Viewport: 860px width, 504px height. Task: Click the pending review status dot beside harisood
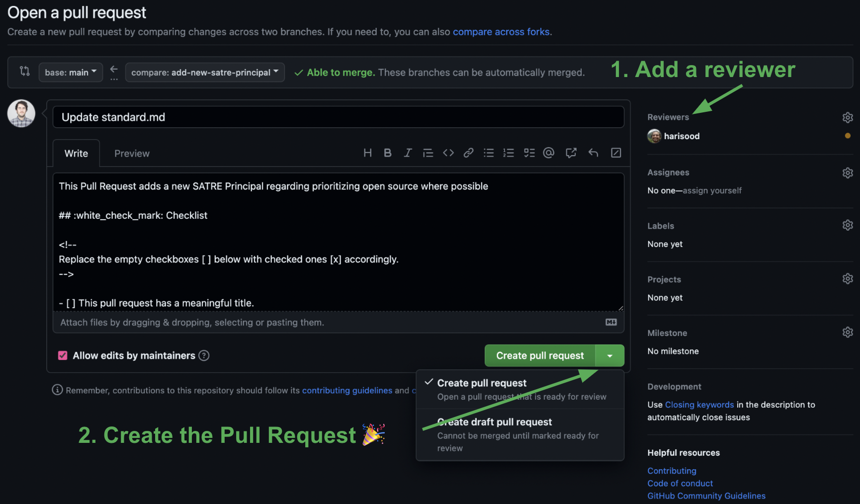click(848, 136)
